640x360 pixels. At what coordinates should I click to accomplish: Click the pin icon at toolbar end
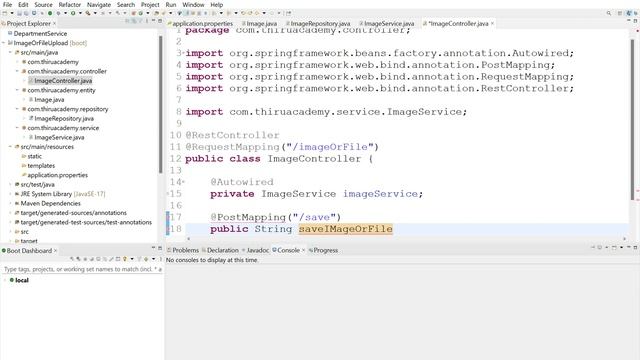[x=289, y=13]
